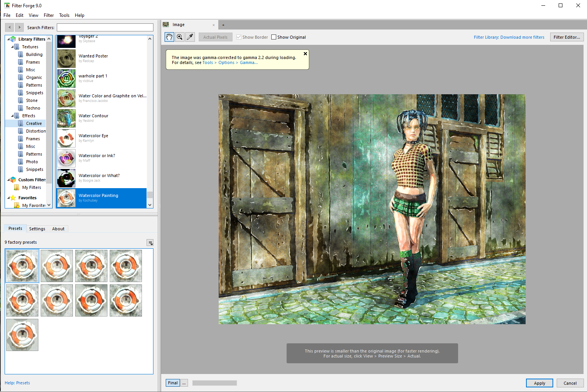
Task: Switch to the Presets tab
Action: coord(15,228)
